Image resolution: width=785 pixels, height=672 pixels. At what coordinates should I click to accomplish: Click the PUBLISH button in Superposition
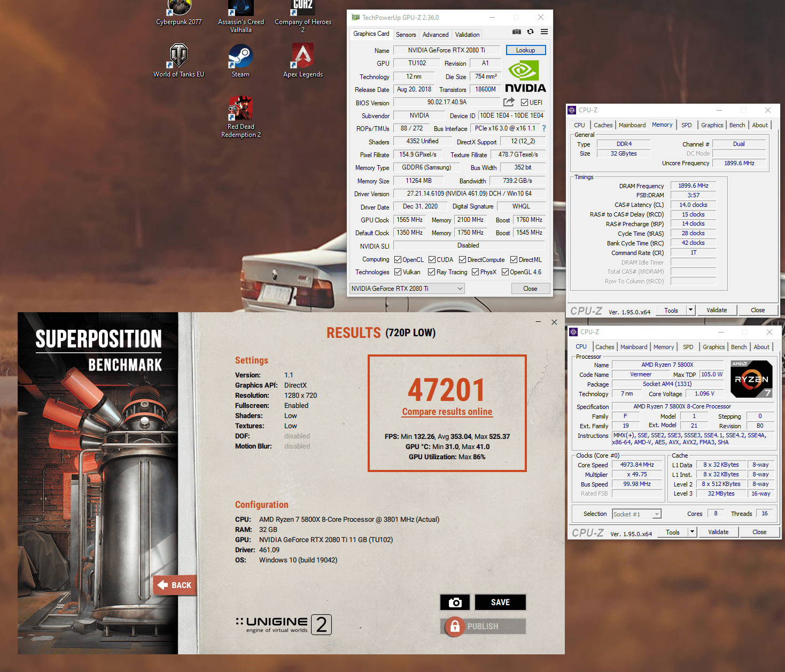(483, 626)
